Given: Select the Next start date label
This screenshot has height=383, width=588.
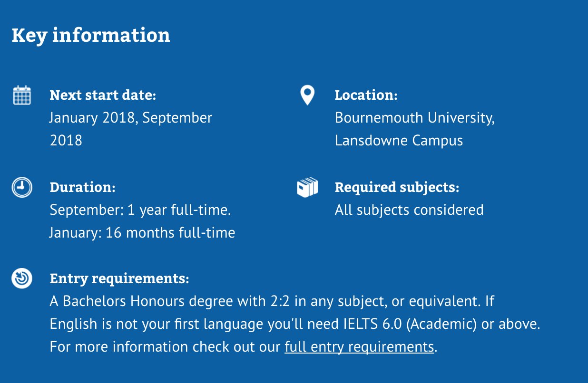Looking at the screenshot, I should 103,95.
